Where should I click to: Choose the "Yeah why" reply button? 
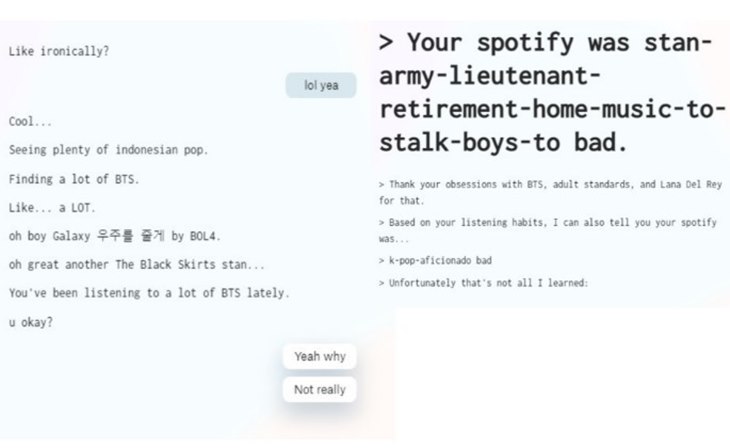(x=319, y=357)
